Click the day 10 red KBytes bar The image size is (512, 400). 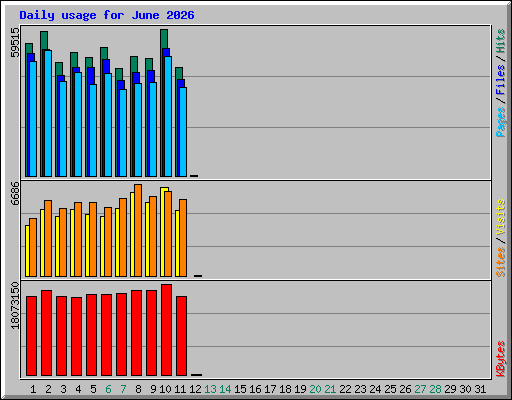[166, 330]
